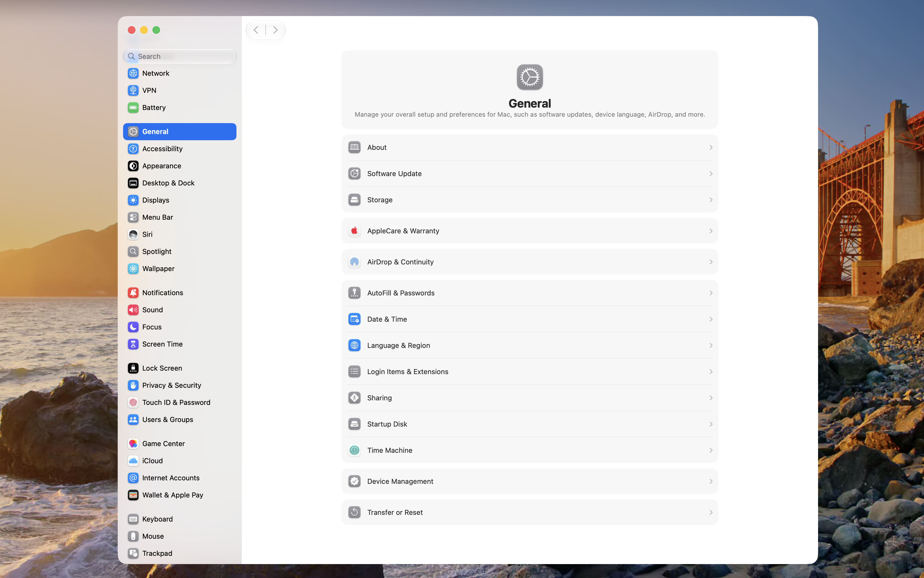
Task: Select the Accessibility icon in sidebar
Action: (133, 149)
